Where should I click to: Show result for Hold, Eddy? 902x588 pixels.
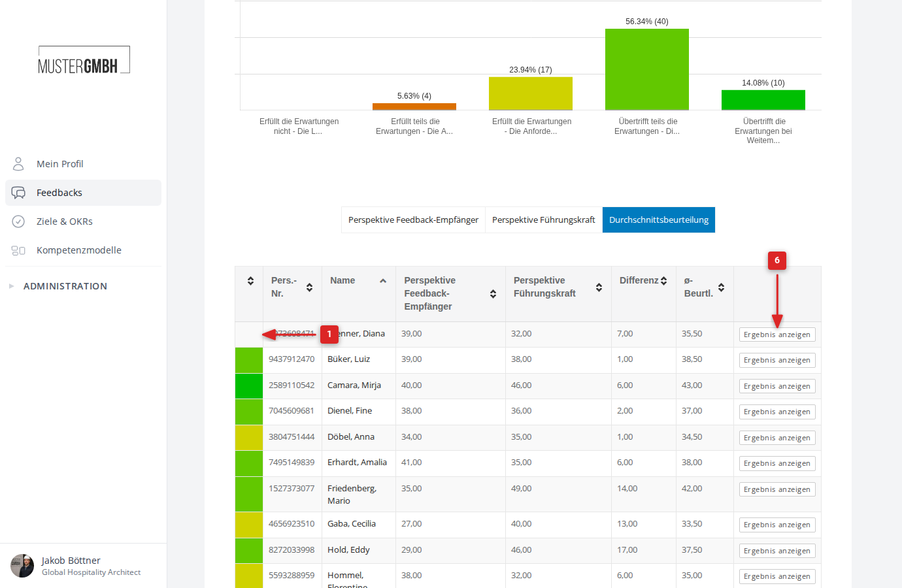pos(777,551)
